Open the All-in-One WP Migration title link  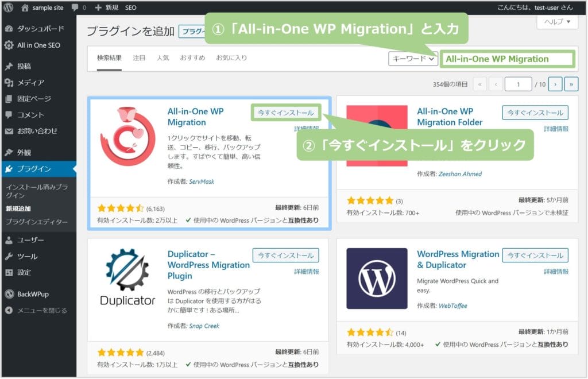point(195,117)
